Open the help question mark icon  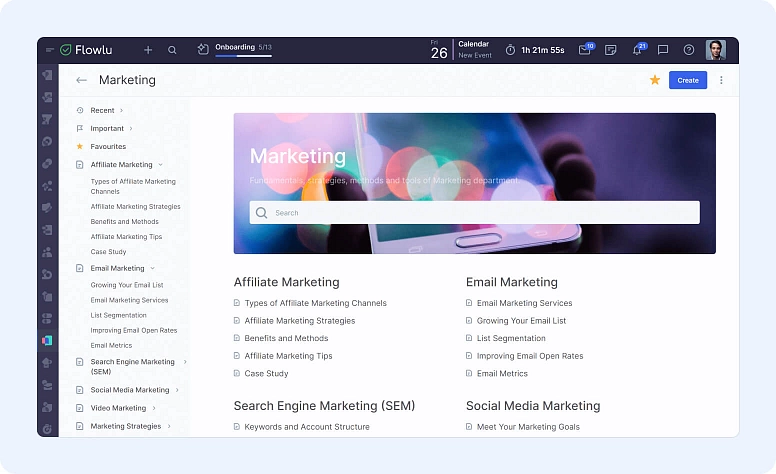point(688,49)
